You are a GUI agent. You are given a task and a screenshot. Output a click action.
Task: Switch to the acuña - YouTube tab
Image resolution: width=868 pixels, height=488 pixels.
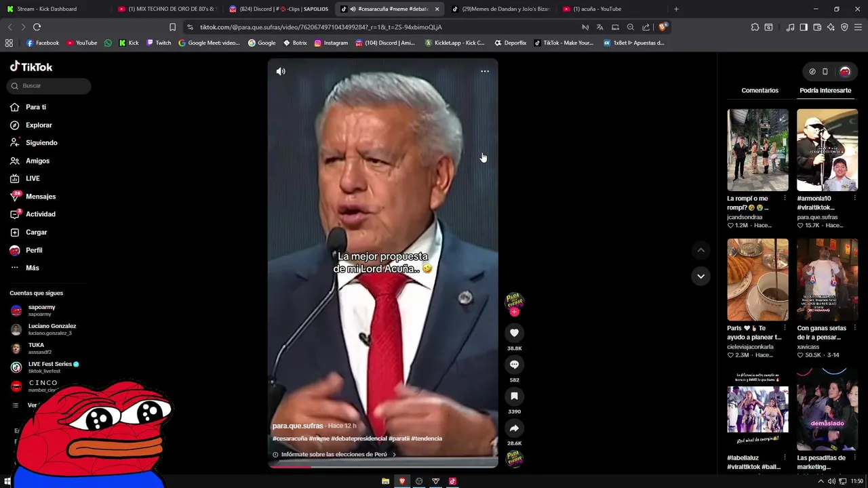[x=614, y=9]
